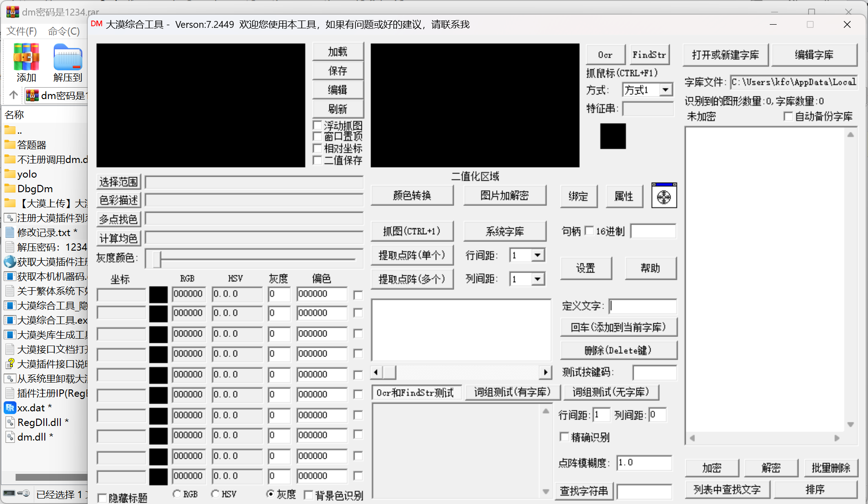868x504 pixels.
Task: Click the 打开或新建字库 button
Action: [725, 55]
